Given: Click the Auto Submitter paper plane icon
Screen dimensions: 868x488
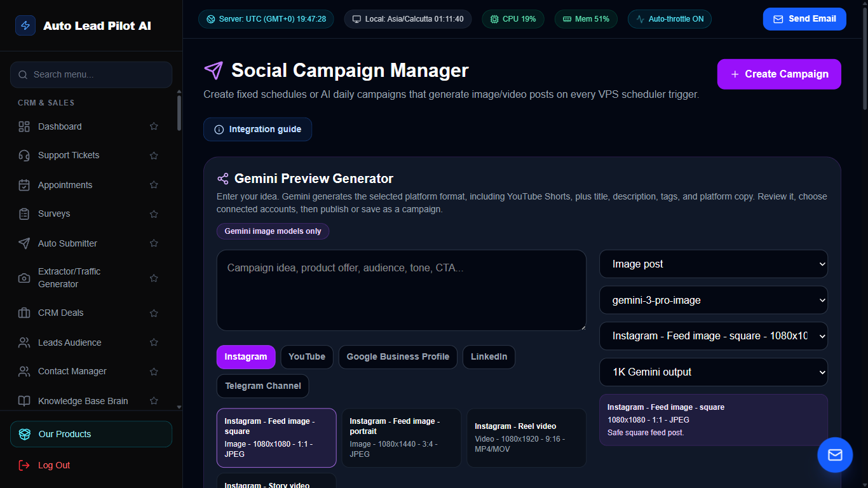Looking at the screenshot, I should pyautogui.click(x=24, y=243).
